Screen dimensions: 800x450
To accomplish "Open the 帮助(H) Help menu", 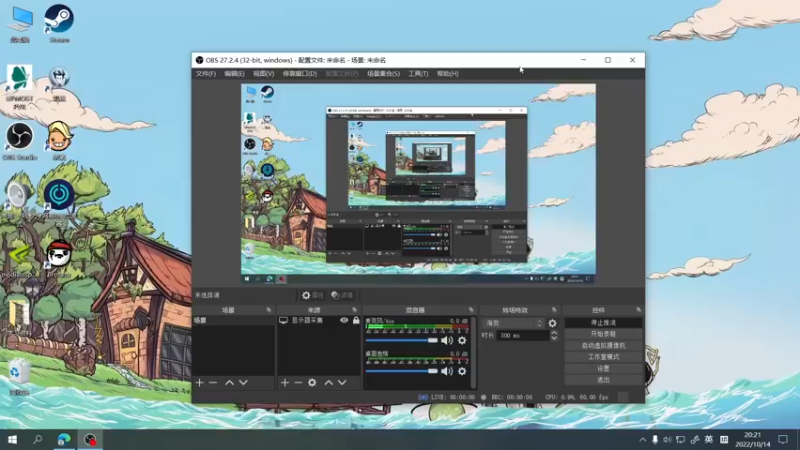I will [447, 73].
